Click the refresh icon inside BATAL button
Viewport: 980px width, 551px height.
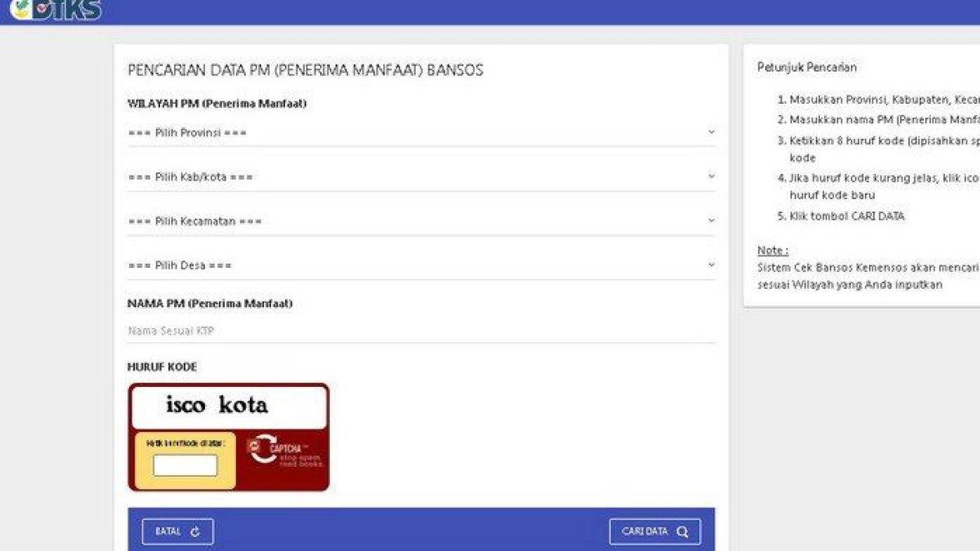point(196,531)
